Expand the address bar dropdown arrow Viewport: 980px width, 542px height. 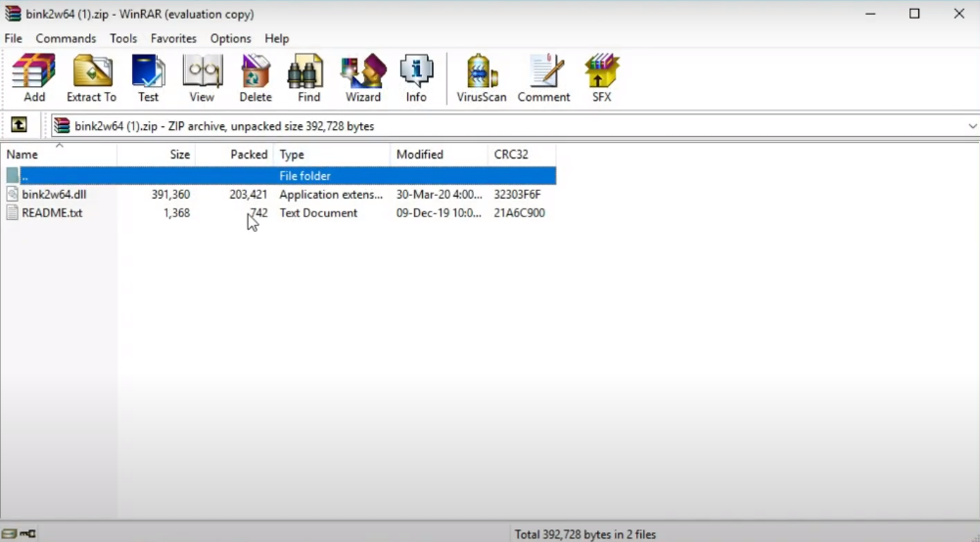tap(972, 126)
